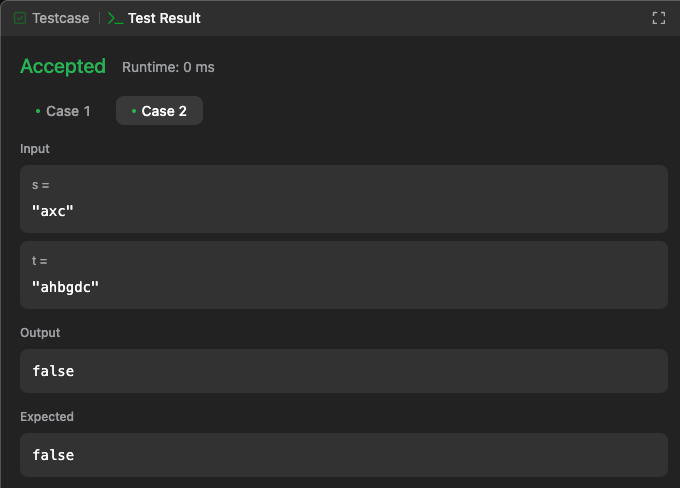
Task: Click the Accepted status text
Action: pyautogui.click(x=63, y=66)
